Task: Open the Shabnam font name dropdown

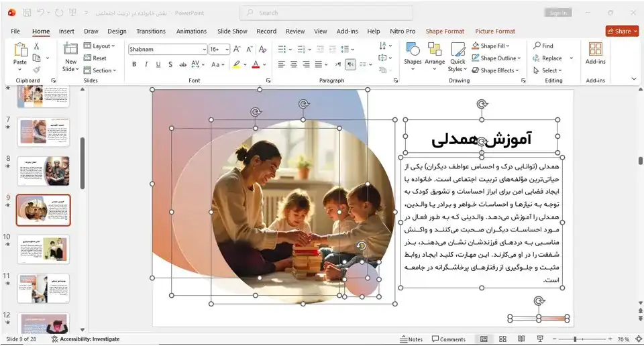Action: click(x=204, y=49)
